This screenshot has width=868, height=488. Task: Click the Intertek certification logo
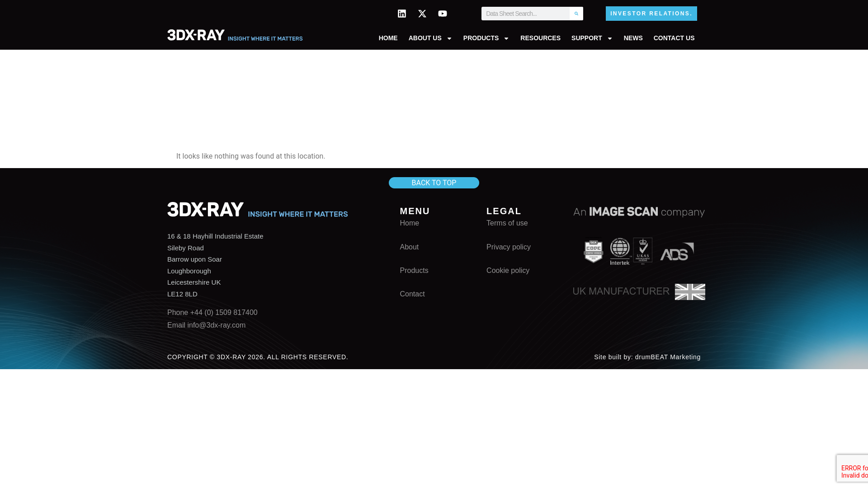pyautogui.click(x=620, y=251)
